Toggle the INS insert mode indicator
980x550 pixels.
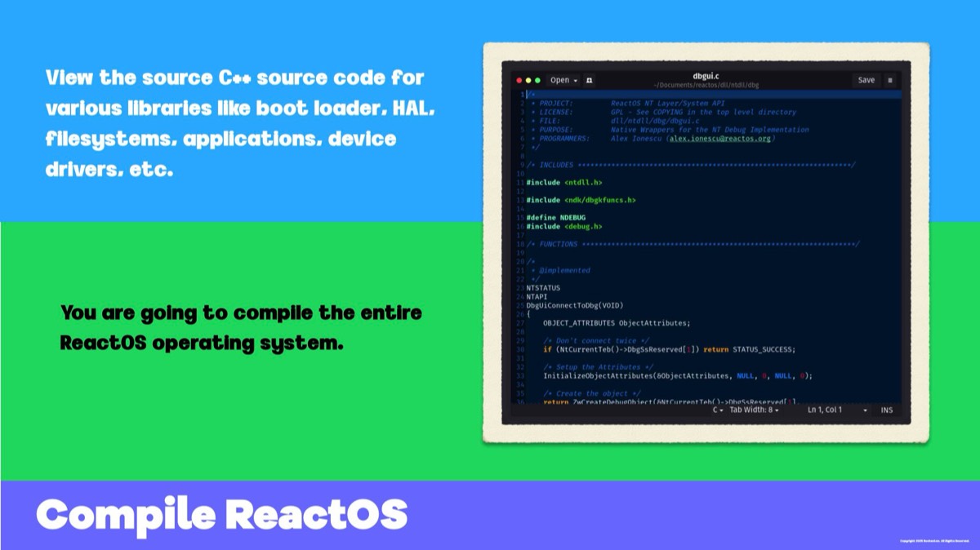coord(886,410)
